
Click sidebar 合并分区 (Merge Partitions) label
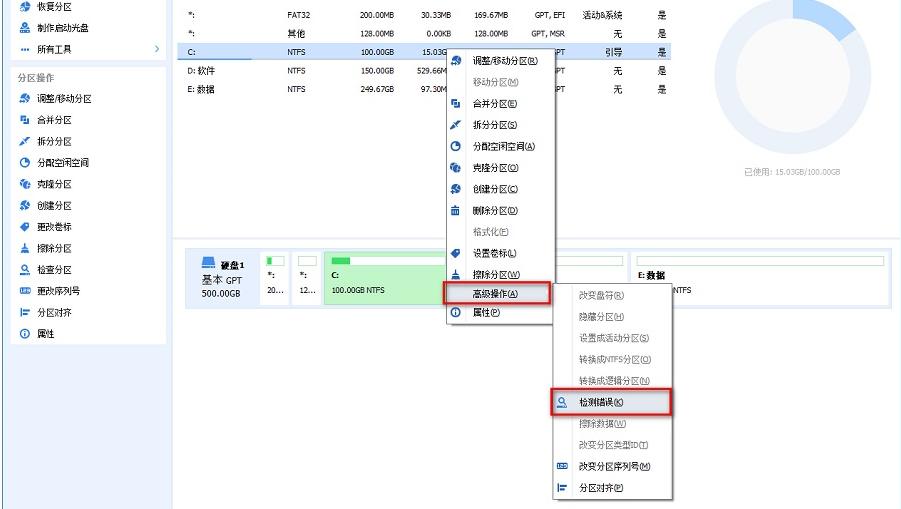pos(54,119)
